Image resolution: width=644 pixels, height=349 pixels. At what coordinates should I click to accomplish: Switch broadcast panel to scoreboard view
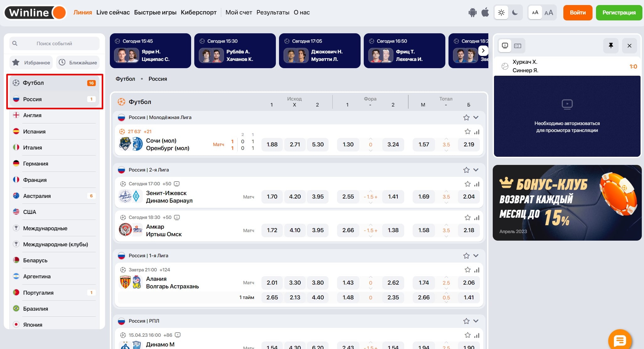(518, 46)
